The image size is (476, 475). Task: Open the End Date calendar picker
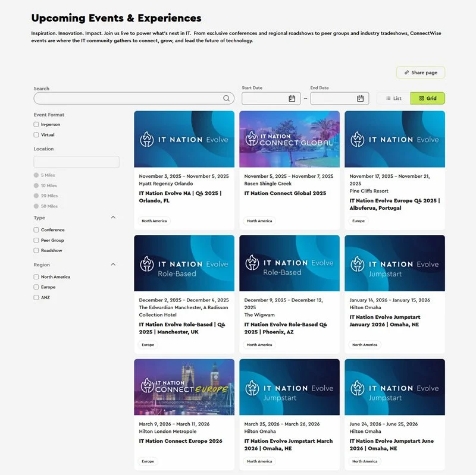pos(361,98)
